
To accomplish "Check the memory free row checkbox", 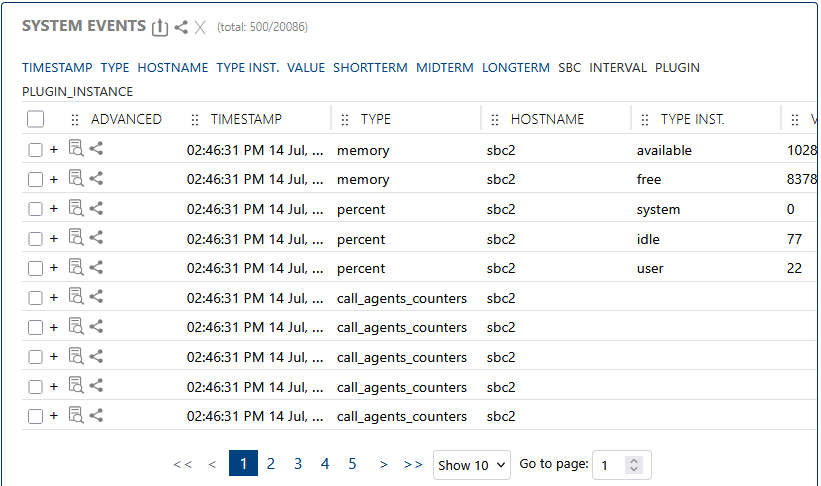I will pyautogui.click(x=36, y=180).
